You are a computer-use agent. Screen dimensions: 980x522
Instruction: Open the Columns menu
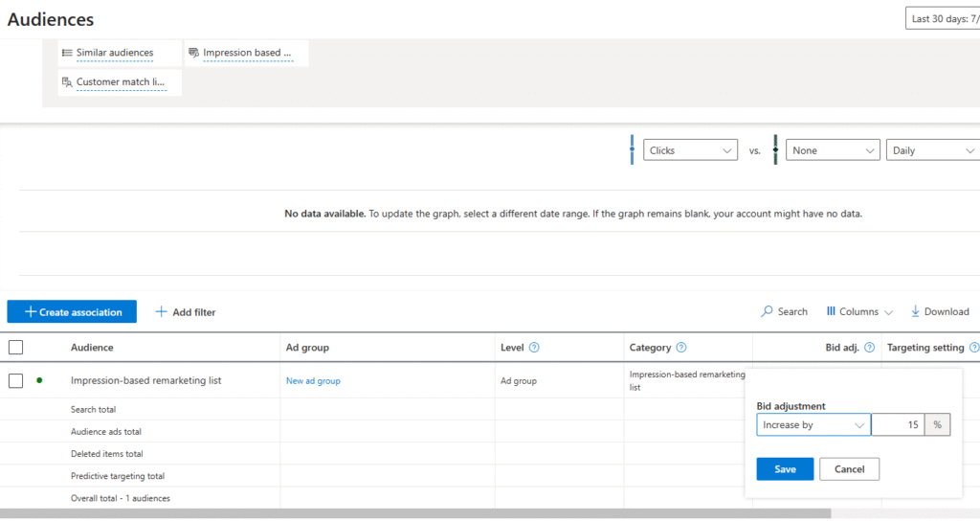858,311
